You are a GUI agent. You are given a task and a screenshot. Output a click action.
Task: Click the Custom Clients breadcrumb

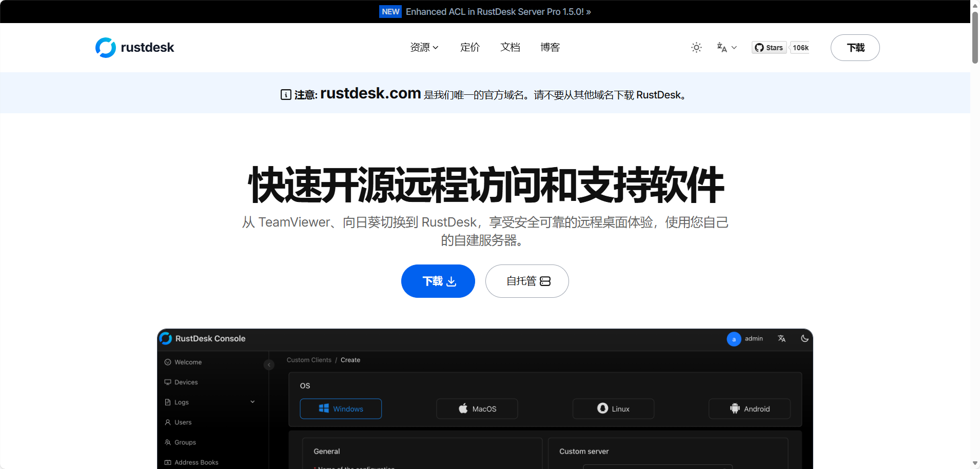[309, 360]
